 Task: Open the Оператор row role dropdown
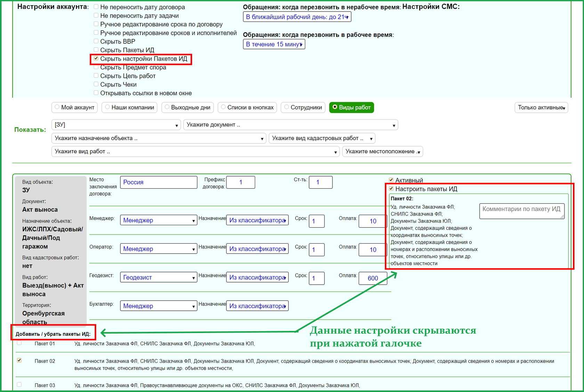tap(159, 249)
